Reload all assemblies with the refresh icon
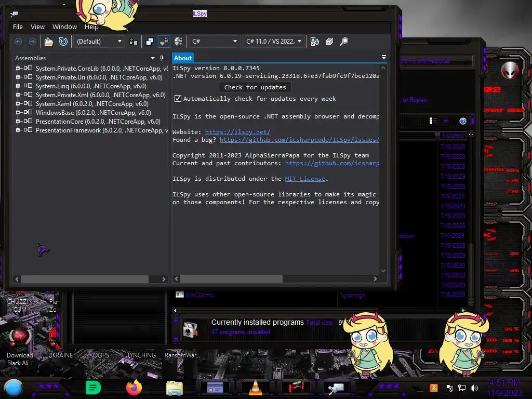The width and height of the screenshot is (532, 399). [63, 42]
